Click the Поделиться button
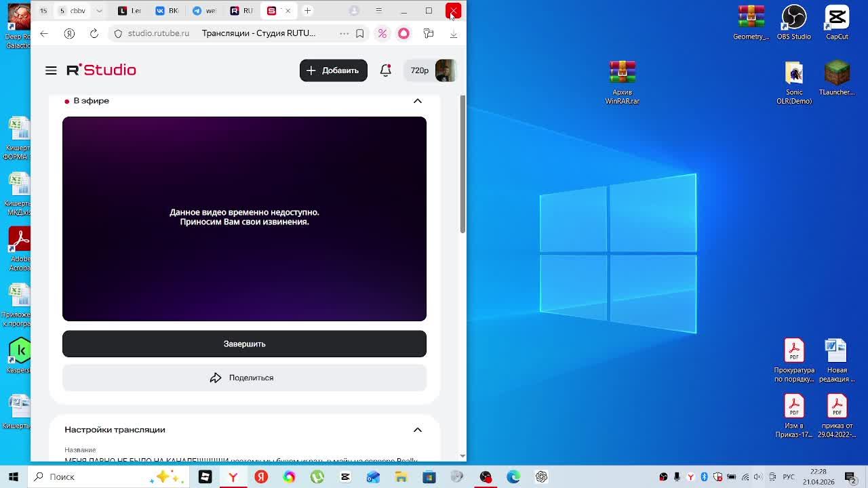 click(x=244, y=378)
